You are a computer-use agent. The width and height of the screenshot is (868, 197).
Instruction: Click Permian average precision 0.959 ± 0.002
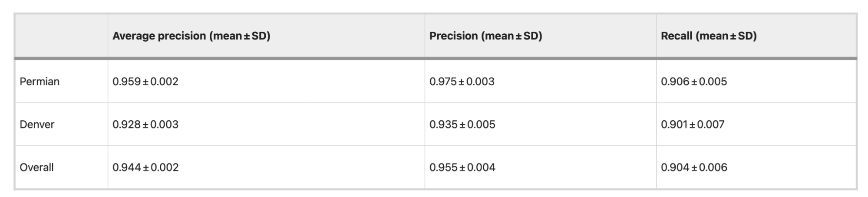[145, 82]
